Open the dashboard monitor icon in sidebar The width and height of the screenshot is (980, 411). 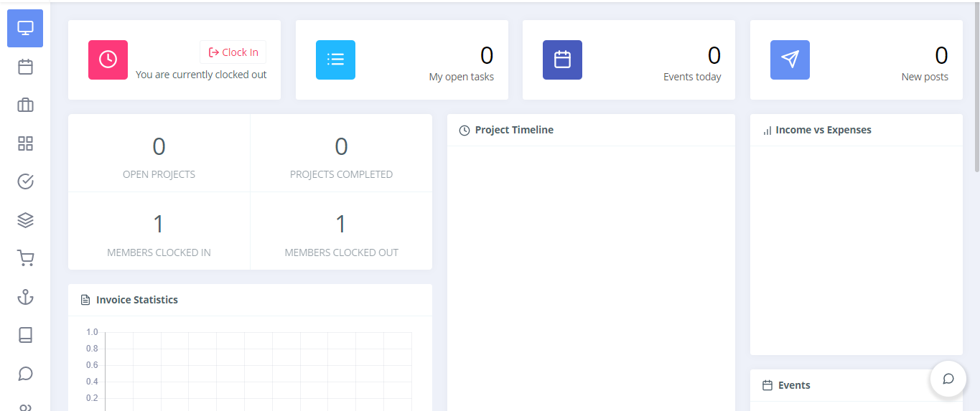click(25, 29)
